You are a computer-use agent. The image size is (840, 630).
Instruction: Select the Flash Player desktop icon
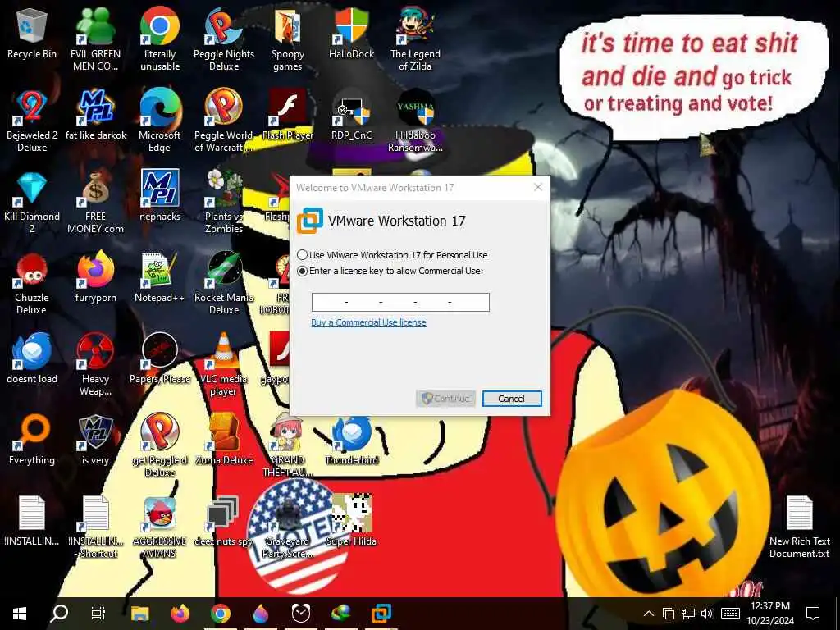(x=288, y=115)
